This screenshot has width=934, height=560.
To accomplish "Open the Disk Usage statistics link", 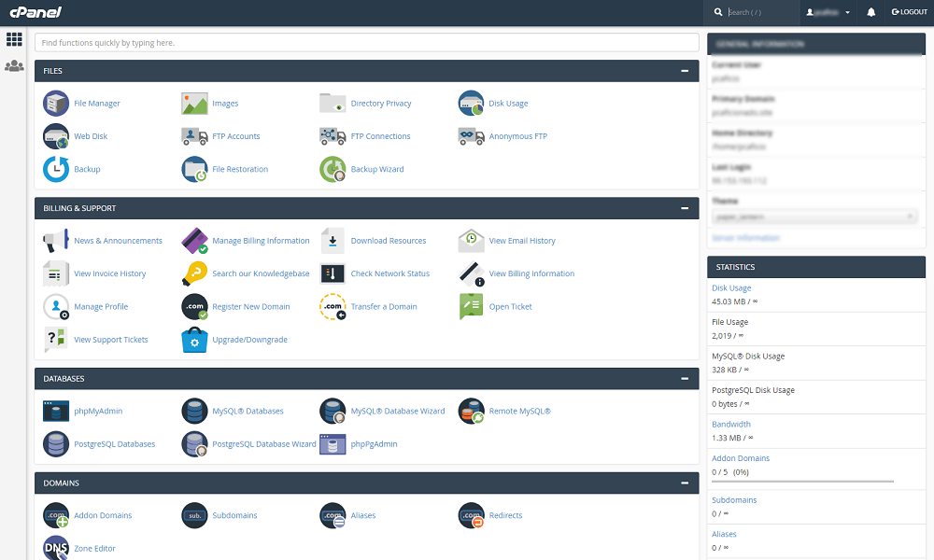I will pyautogui.click(x=731, y=288).
